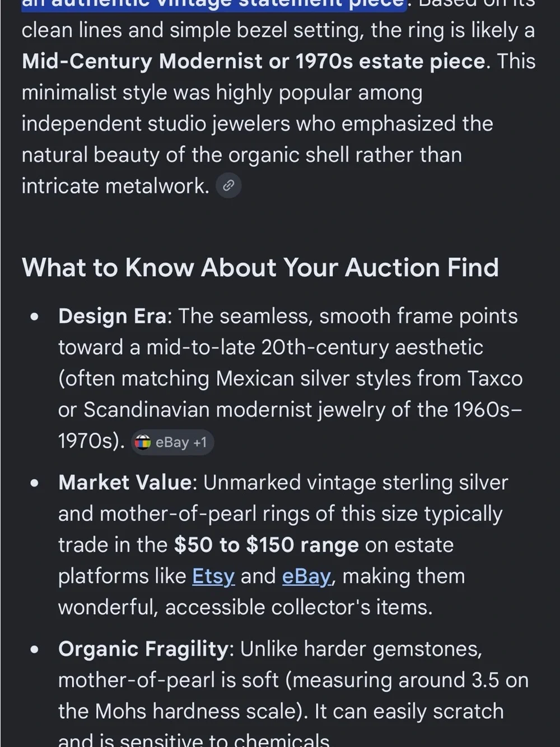The height and width of the screenshot is (747, 560).
Task: Follow the Etsy hyperlink
Action: [213, 576]
